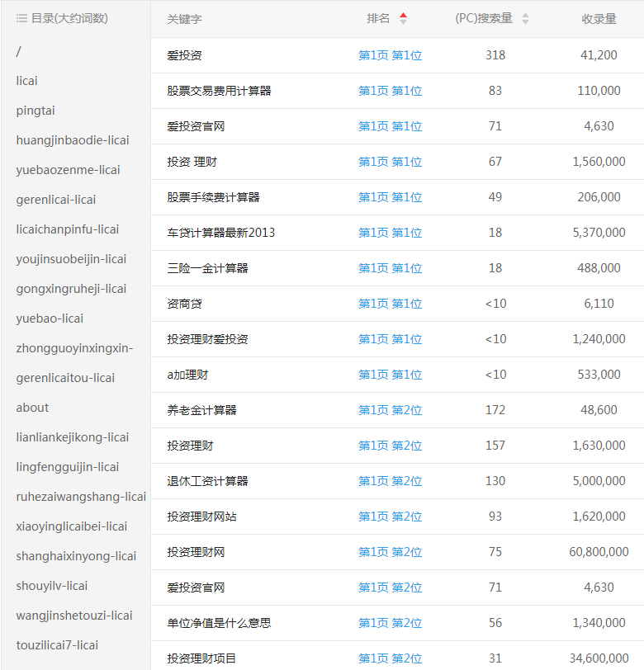Select 'yuebao-licai' from the sidebar
This screenshot has height=670, width=644.
50,318
